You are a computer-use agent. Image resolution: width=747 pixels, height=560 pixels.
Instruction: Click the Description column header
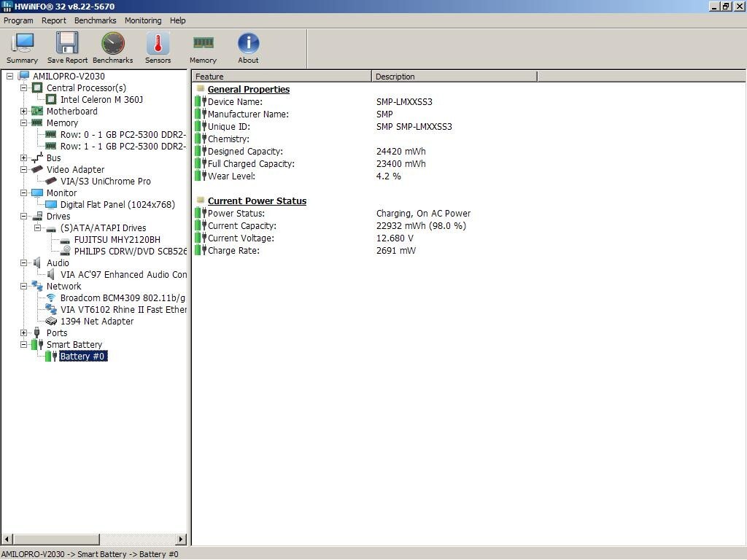point(454,76)
